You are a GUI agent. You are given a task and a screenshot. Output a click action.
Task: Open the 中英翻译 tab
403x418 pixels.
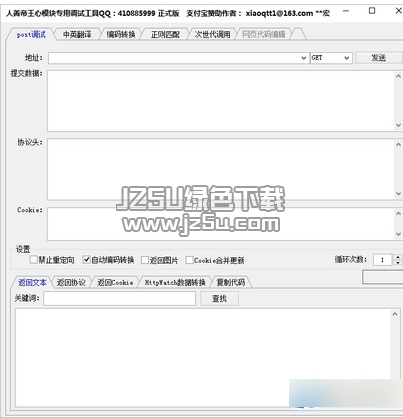click(77, 34)
